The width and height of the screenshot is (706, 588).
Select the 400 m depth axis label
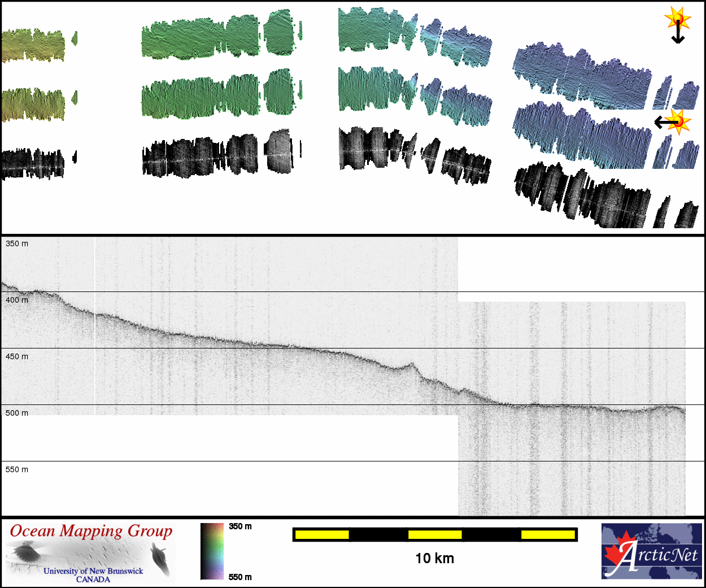tap(17, 300)
